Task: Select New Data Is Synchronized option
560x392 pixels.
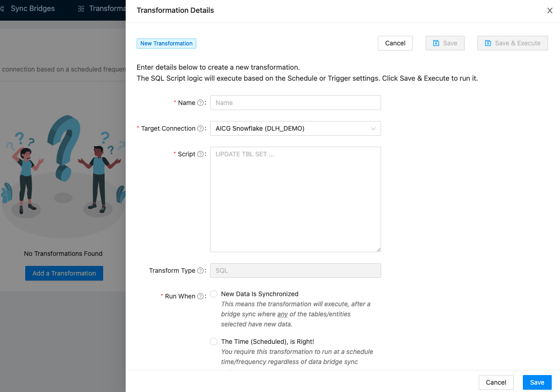Action: [214, 294]
